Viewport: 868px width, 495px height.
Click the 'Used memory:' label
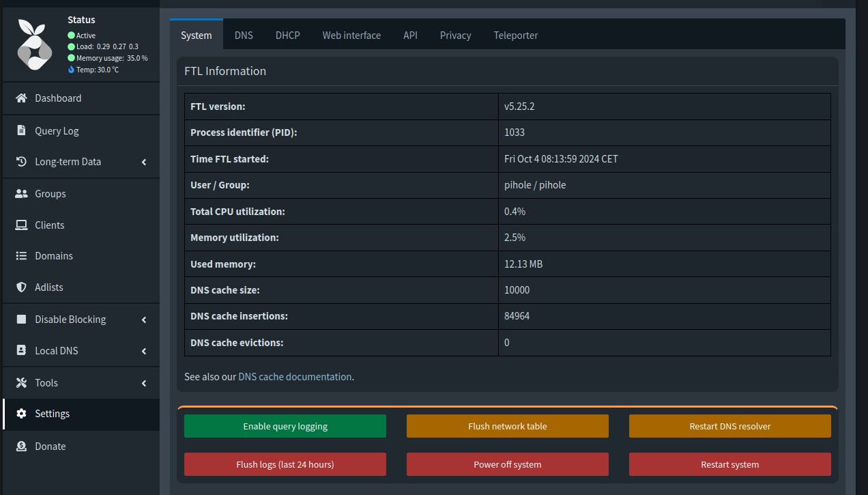(223, 264)
